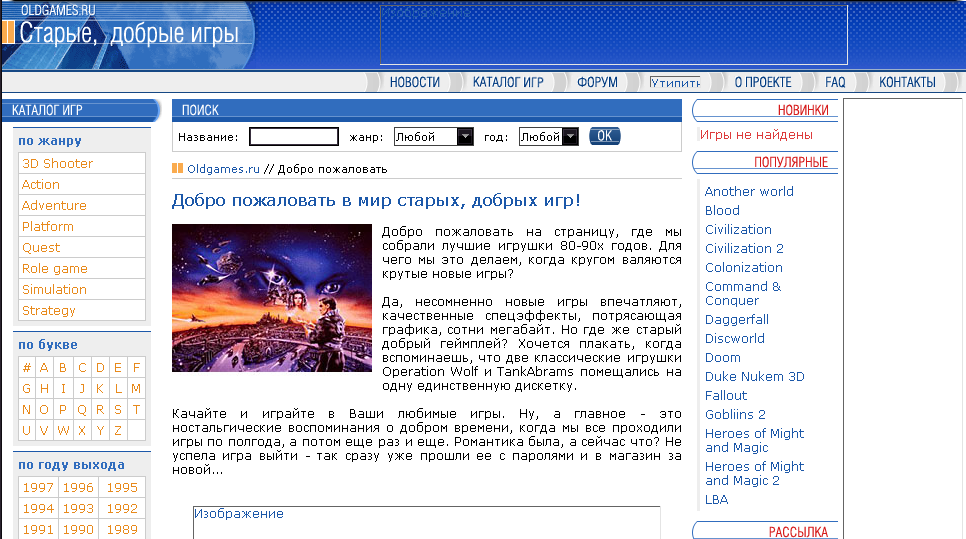Open the Gobliins 2 game page
This screenshot has width=966, height=539.
(x=735, y=415)
